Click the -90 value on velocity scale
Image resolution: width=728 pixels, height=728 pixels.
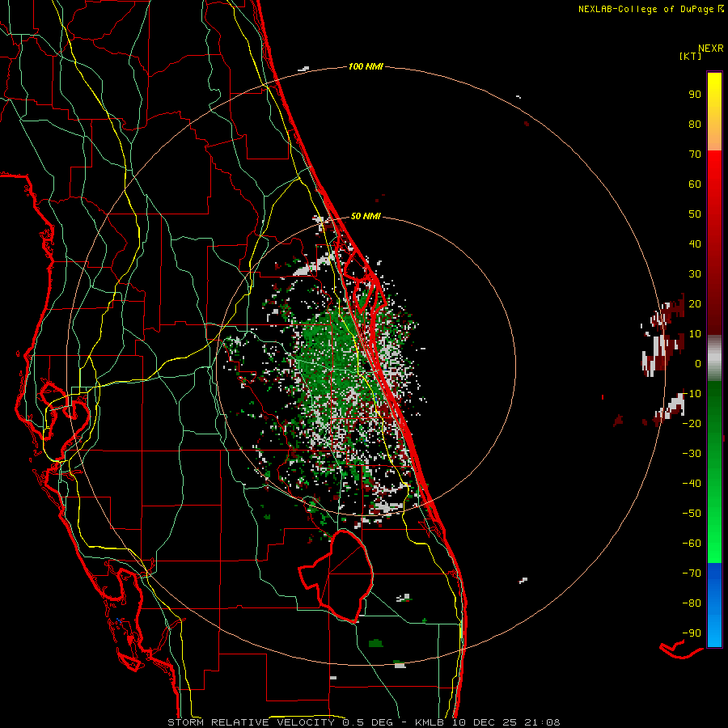click(x=692, y=633)
